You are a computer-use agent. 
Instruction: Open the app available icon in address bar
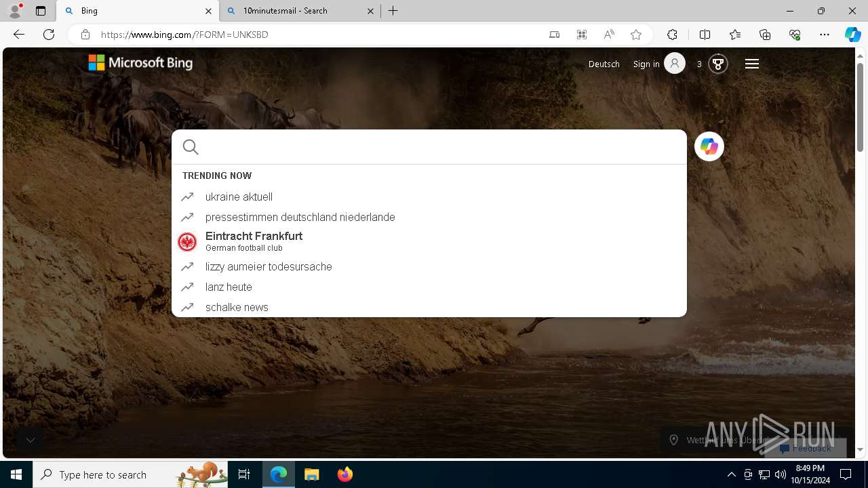pos(555,35)
